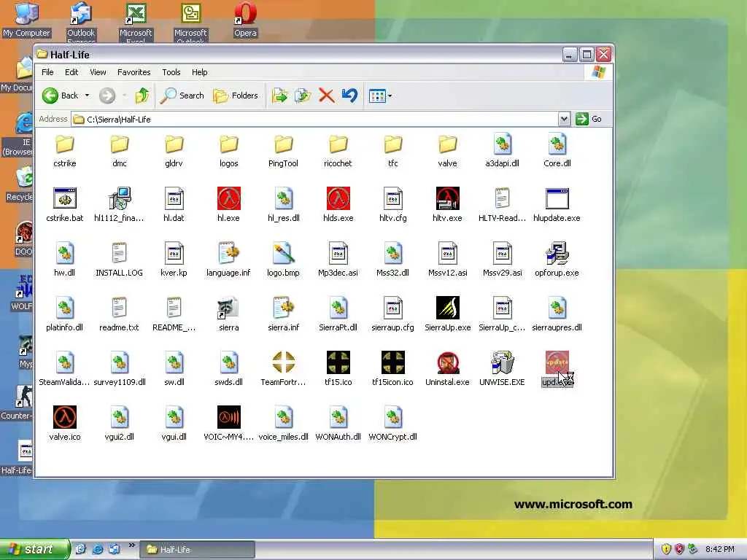This screenshot has height=560, width=747.
Task: Click the Forward navigation button
Action: (107, 96)
